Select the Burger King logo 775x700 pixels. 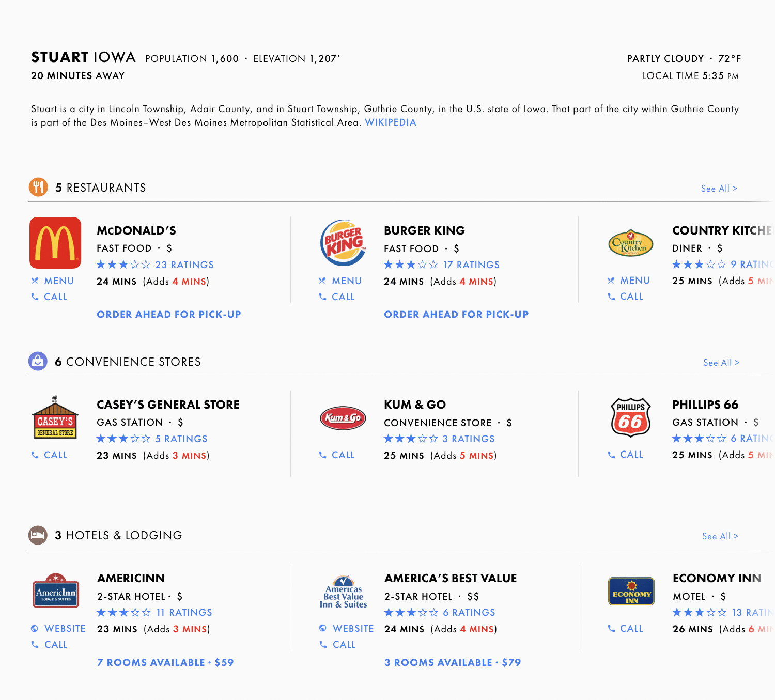pyautogui.click(x=343, y=243)
